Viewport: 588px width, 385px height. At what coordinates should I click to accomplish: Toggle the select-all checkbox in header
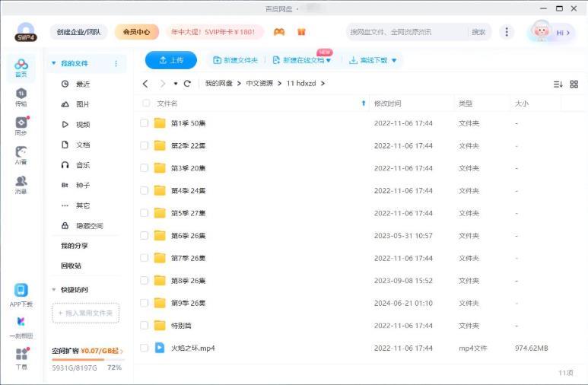146,103
